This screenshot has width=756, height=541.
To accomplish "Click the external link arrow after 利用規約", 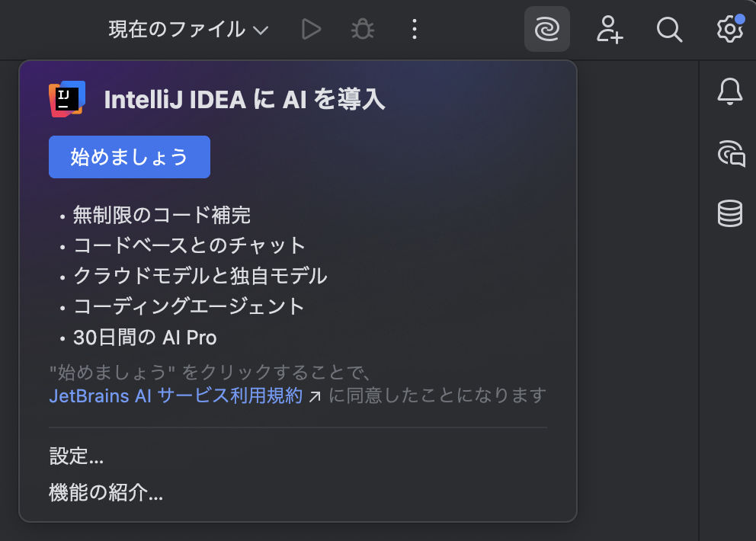I will (x=314, y=397).
